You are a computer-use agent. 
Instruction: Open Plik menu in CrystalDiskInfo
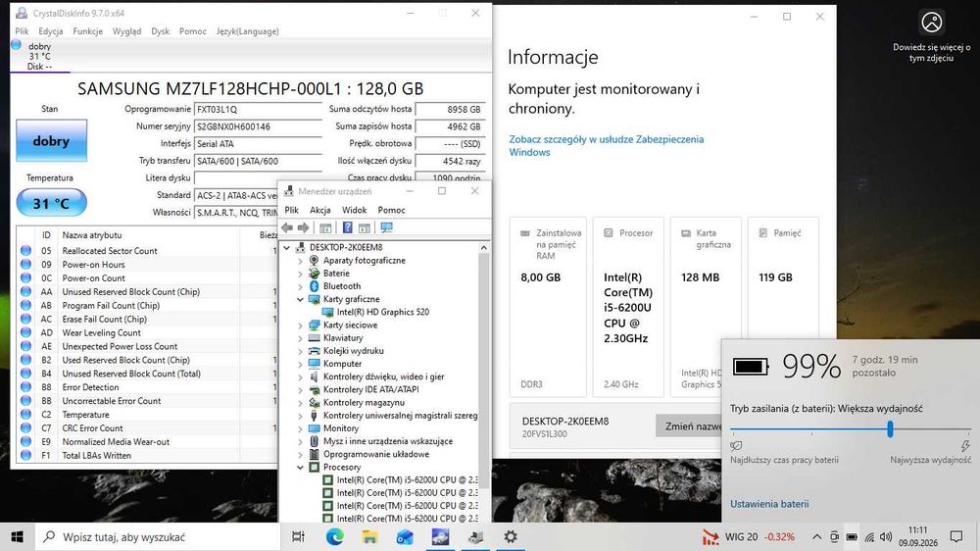click(x=22, y=30)
